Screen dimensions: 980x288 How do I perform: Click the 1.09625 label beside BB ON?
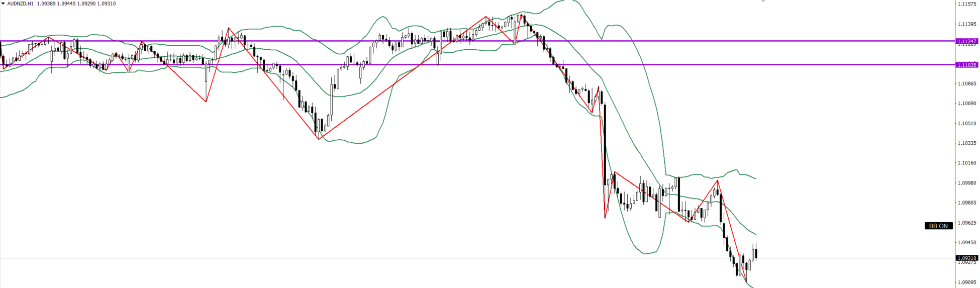[967, 223]
